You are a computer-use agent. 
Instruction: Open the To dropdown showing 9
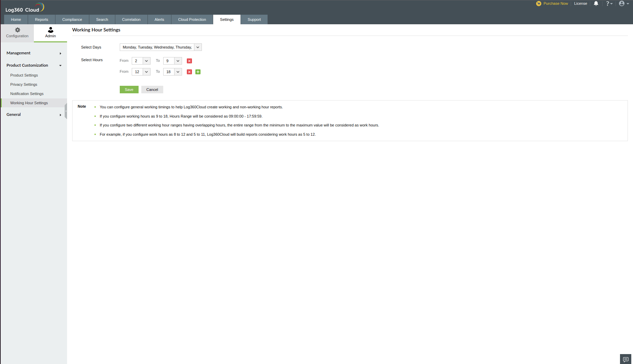(x=172, y=61)
